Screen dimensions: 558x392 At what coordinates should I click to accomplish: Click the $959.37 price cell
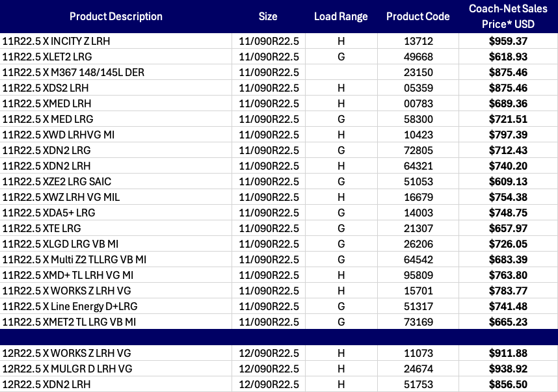[508, 41]
